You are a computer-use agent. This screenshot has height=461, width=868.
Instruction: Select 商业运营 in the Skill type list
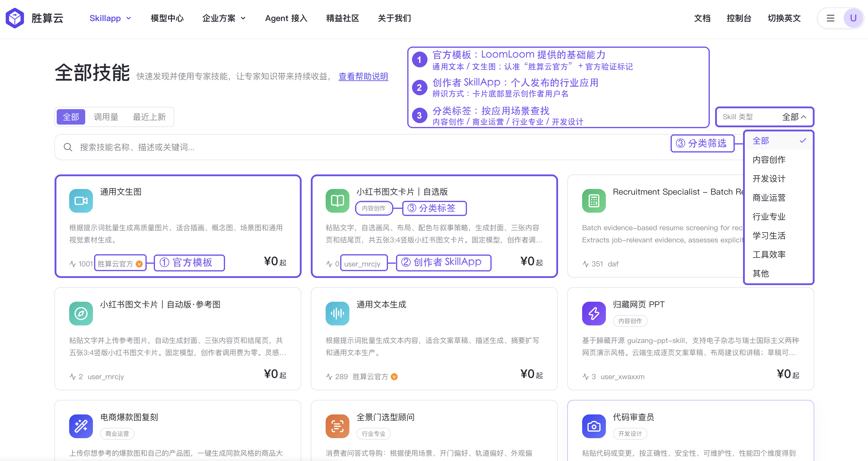(x=778, y=198)
